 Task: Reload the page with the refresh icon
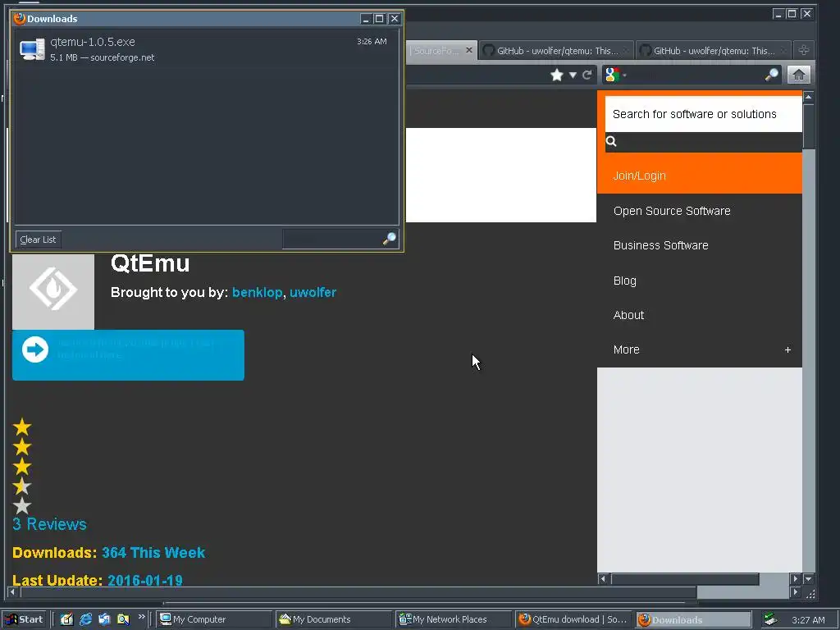(587, 75)
